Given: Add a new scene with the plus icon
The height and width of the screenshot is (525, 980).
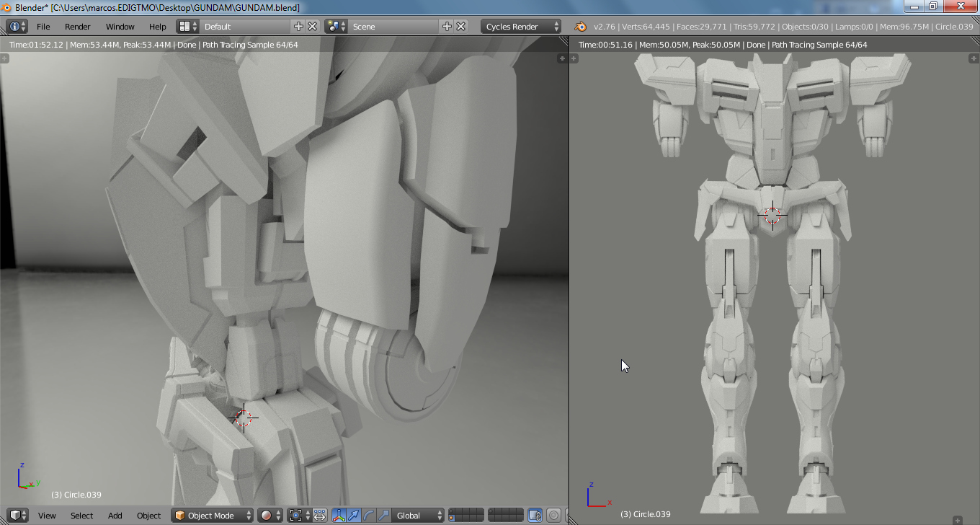Looking at the screenshot, I should point(447,27).
